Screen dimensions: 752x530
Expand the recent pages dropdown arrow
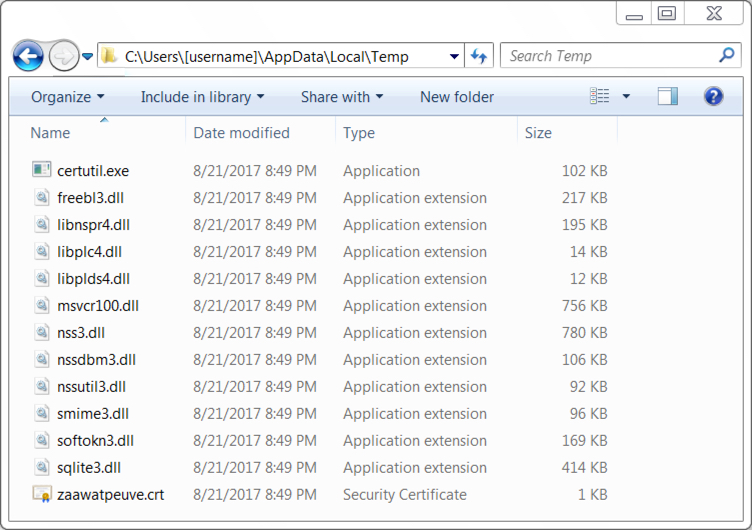coord(87,57)
